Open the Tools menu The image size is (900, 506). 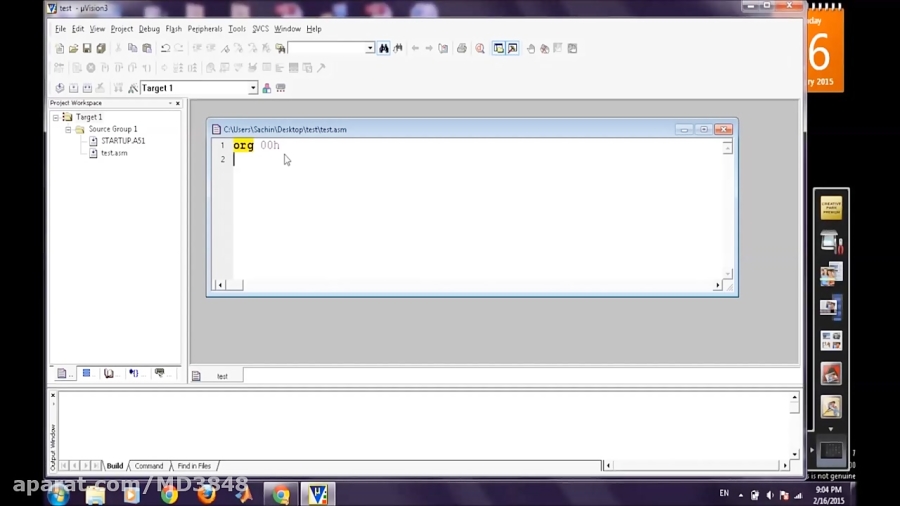tap(237, 29)
